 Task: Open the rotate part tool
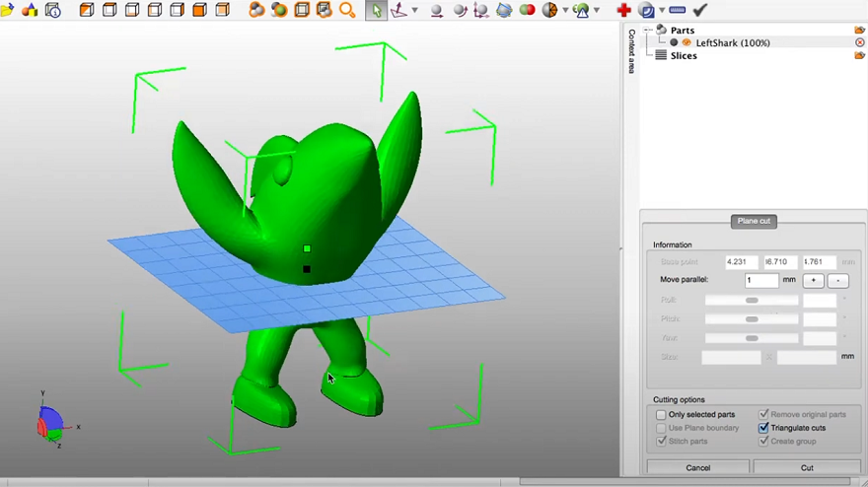pyautogui.click(x=460, y=10)
